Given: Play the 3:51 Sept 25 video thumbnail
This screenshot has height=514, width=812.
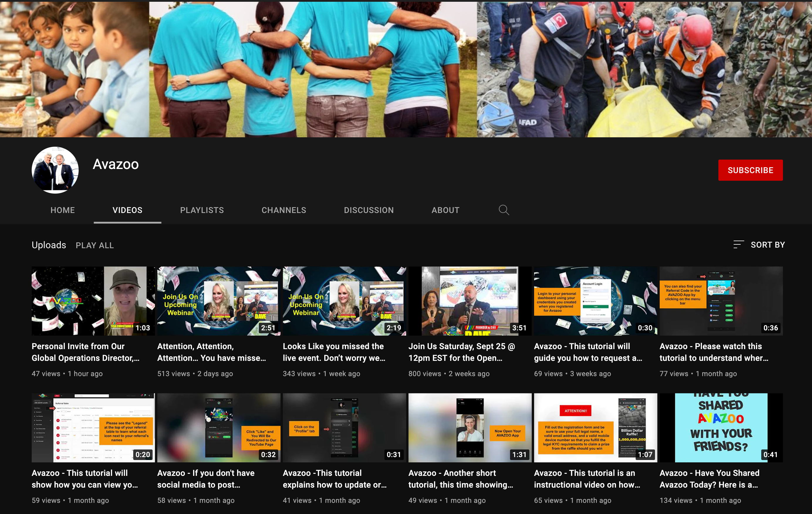Looking at the screenshot, I should coord(470,301).
